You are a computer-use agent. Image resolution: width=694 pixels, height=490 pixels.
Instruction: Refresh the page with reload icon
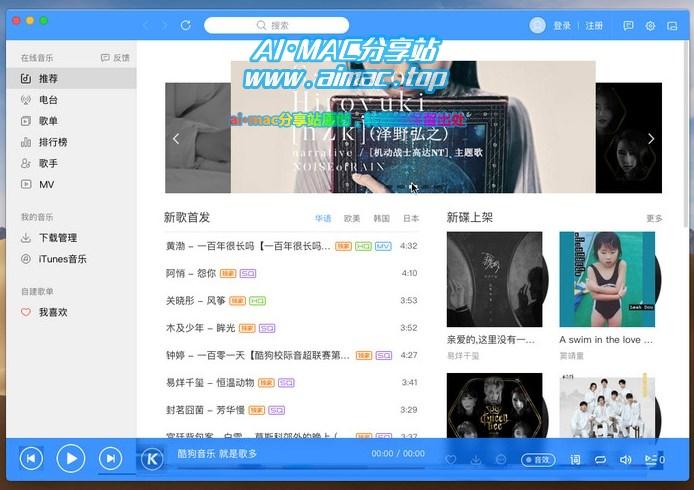point(185,25)
